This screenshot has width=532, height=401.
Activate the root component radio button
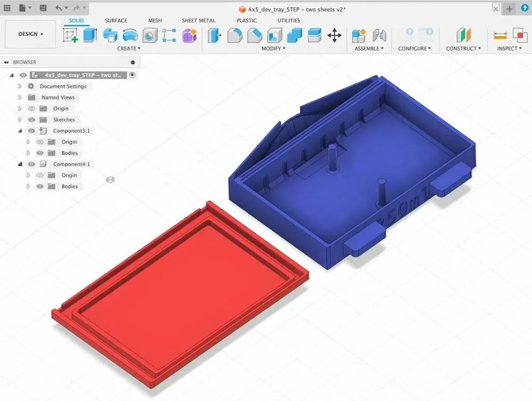132,75
